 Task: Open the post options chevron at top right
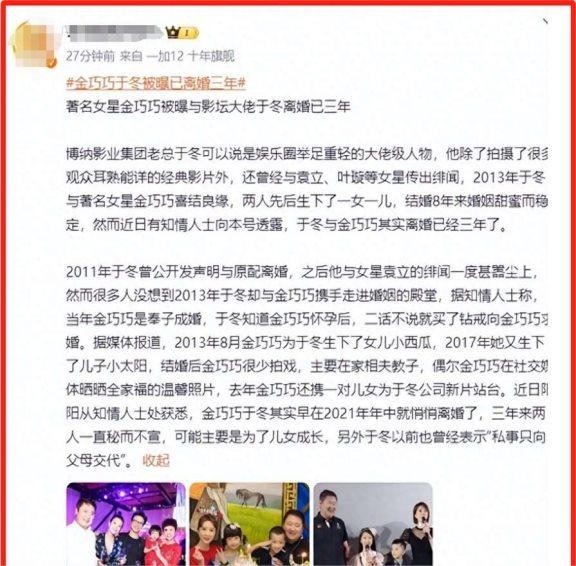click(545, 22)
